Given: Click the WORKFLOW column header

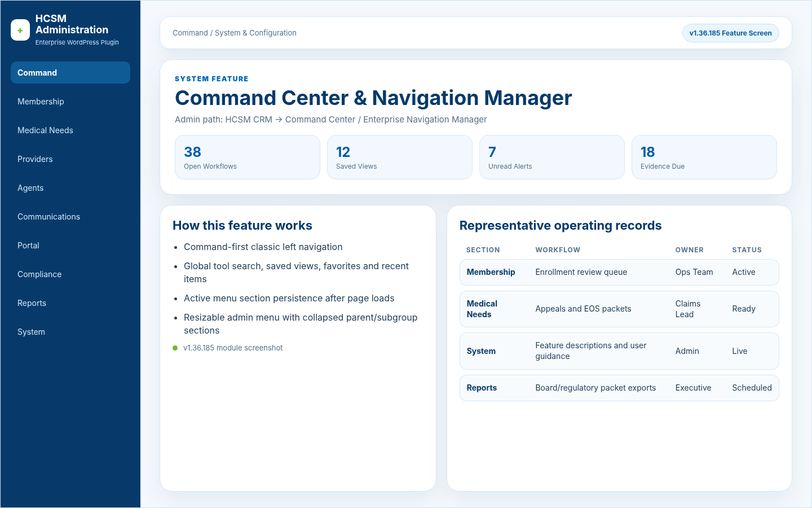Looking at the screenshot, I should [x=558, y=250].
